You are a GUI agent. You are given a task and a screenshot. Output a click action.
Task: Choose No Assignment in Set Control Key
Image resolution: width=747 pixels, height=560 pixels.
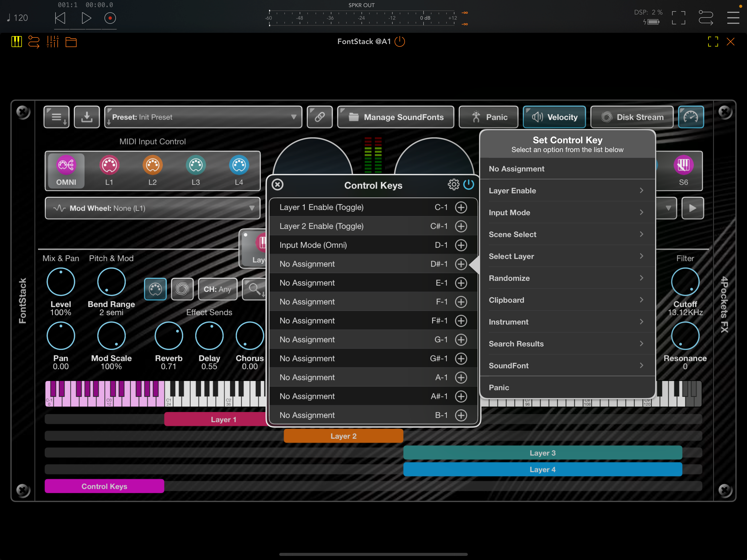tap(567, 168)
